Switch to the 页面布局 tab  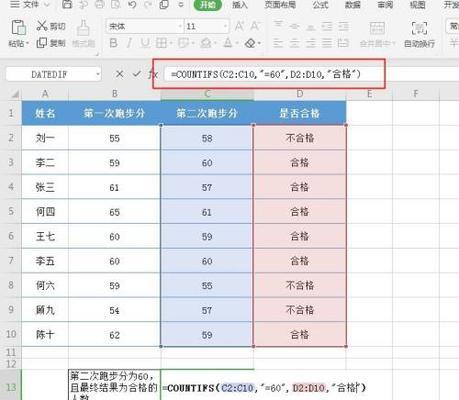tap(280, 5)
